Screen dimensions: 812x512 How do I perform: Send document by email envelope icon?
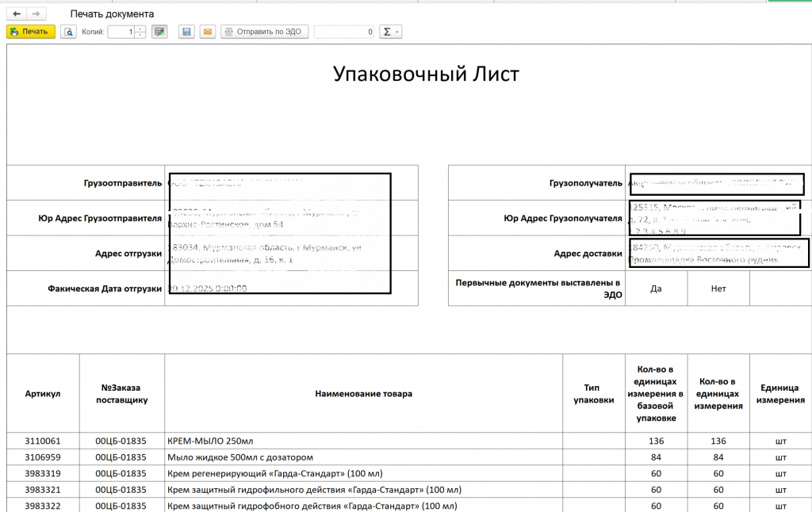[x=208, y=32]
